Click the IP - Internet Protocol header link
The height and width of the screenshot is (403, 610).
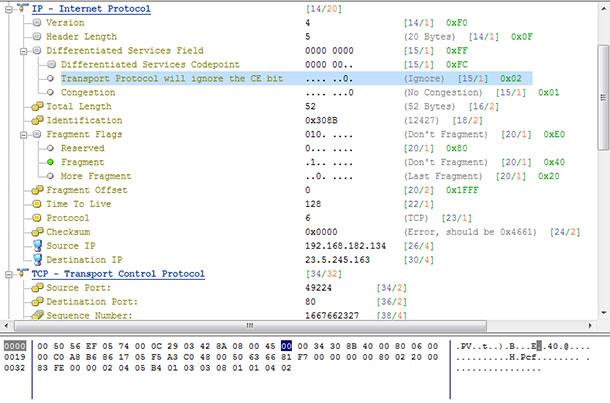pos(91,8)
